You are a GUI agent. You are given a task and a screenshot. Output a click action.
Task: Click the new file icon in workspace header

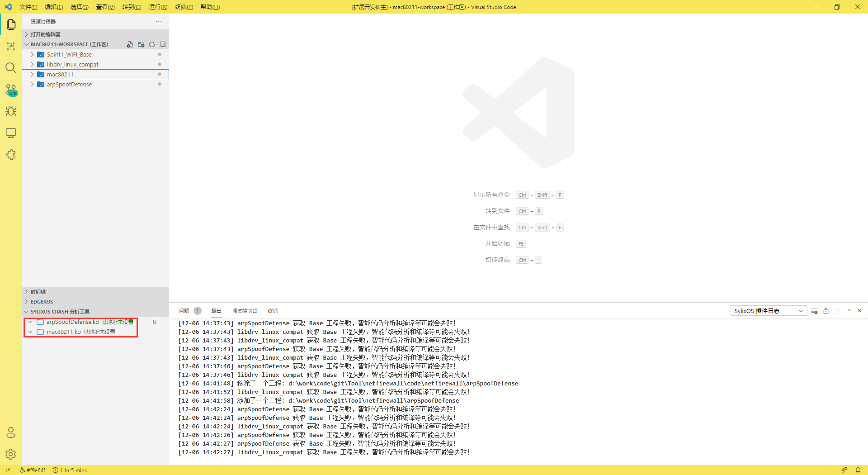(x=130, y=44)
